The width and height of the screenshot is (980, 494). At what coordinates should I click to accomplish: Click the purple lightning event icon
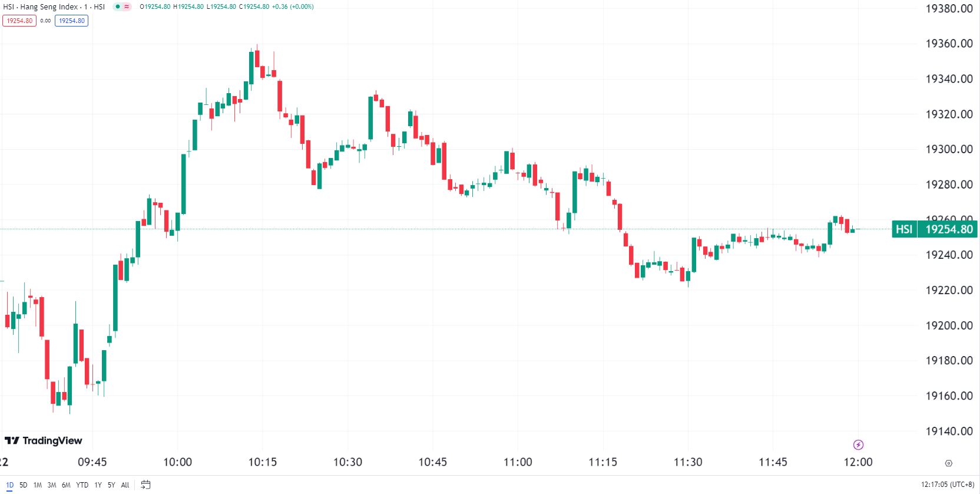click(858, 444)
